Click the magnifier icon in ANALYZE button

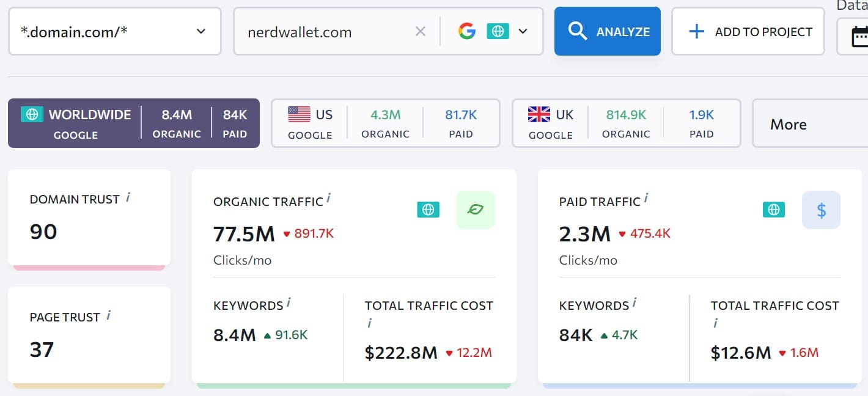578,31
